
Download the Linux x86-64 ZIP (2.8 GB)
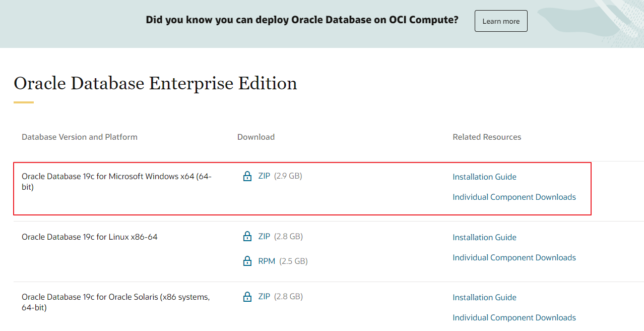coord(264,236)
